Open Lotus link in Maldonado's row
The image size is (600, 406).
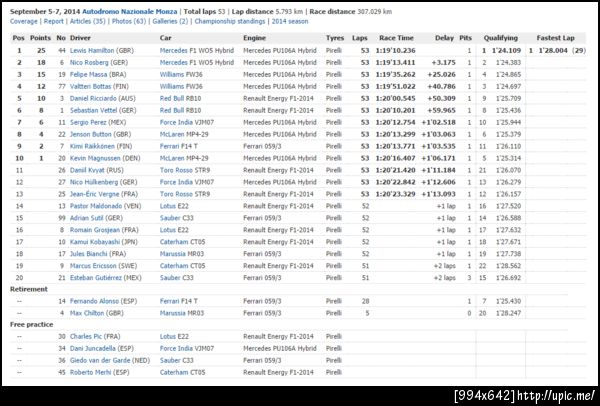point(168,206)
